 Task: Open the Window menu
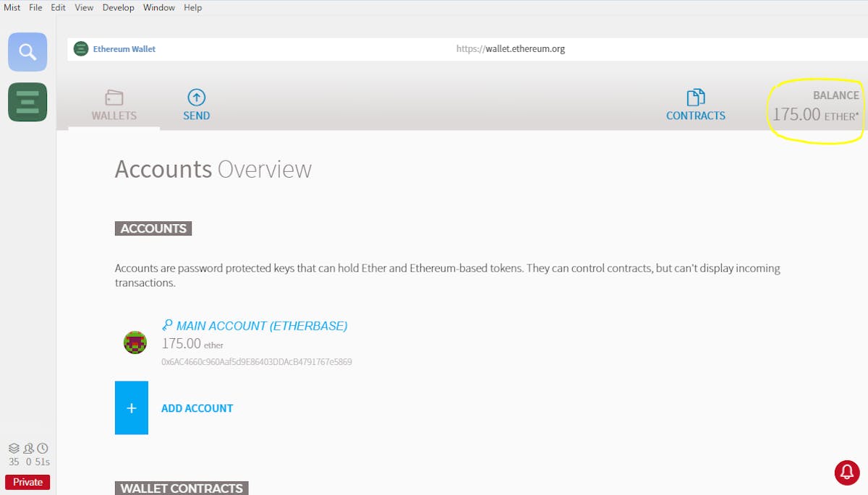[158, 7]
